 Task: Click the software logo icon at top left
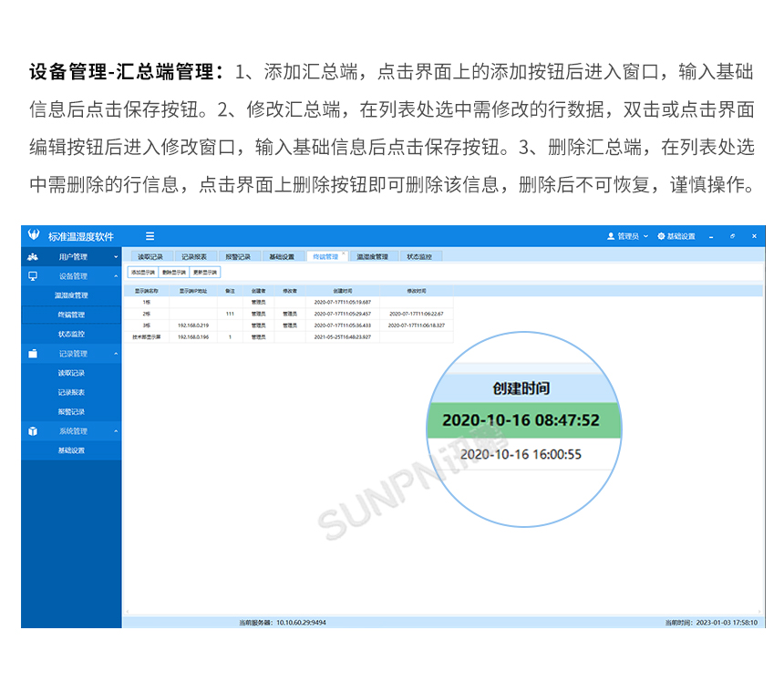(x=33, y=235)
